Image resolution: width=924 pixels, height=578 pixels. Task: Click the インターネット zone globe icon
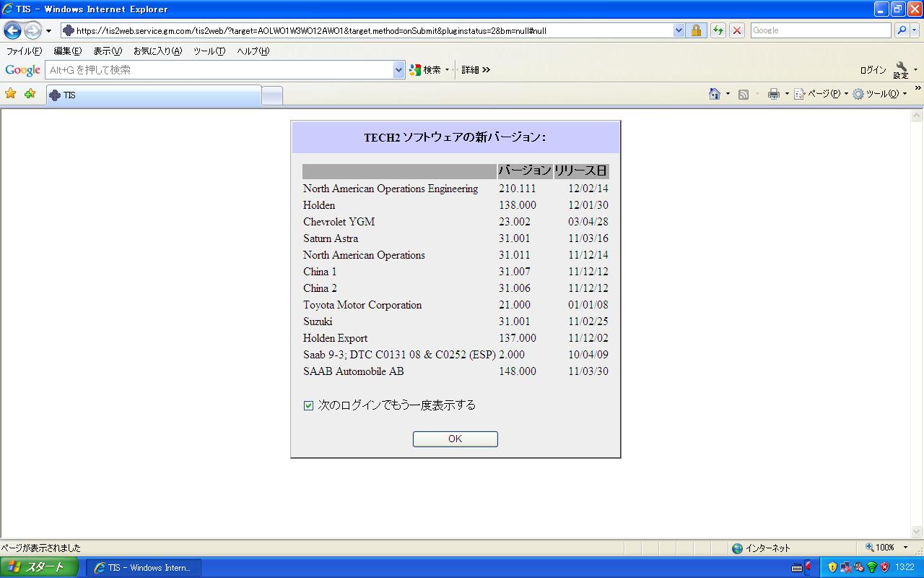tap(737, 548)
